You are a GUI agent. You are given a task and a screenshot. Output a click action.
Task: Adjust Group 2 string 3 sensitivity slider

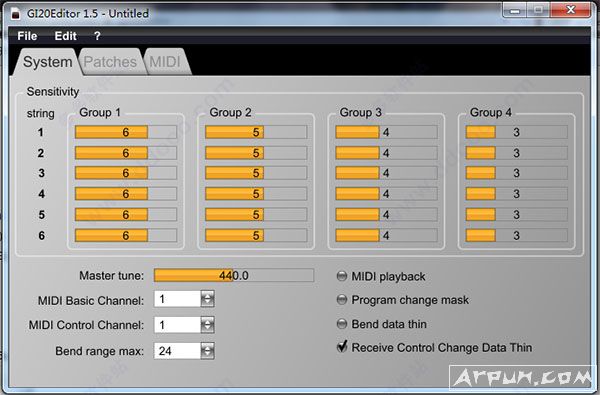coord(256,173)
